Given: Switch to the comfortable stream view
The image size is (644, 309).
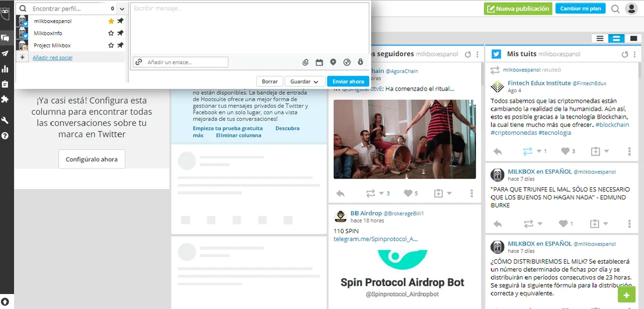Looking at the screenshot, I should click(x=633, y=39).
